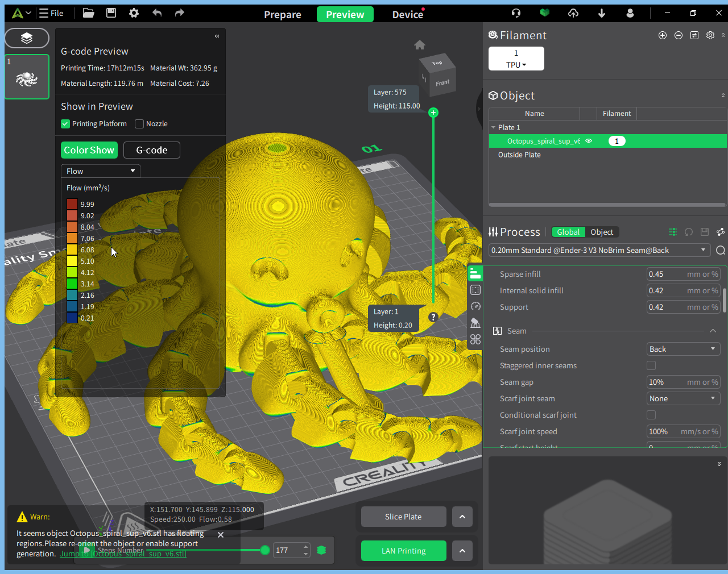The image size is (728, 574).
Task: Switch to the Device tab
Action: pos(408,14)
